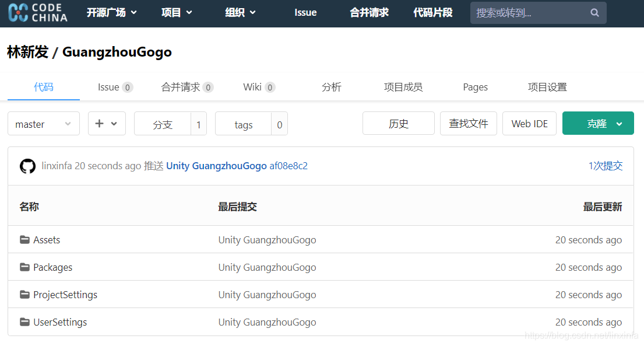Switch to the 代码 tab

[x=44, y=87]
